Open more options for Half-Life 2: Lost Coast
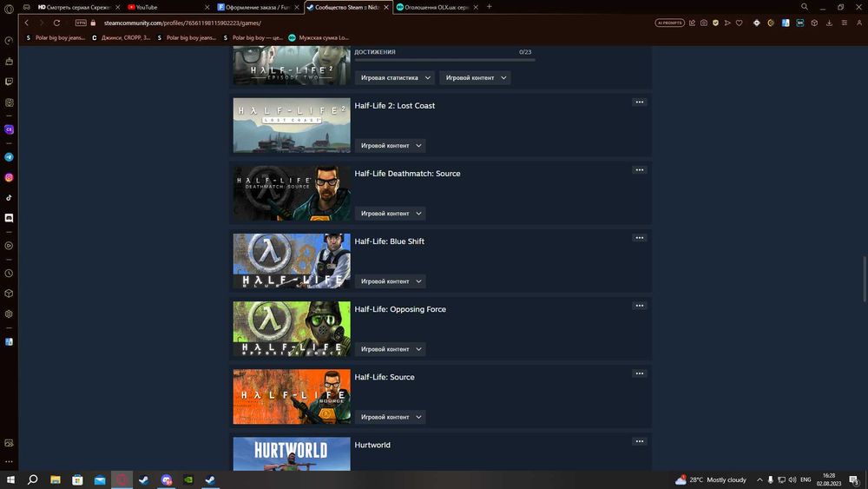This screenshot has width=868, height=489. coord(640,102)
